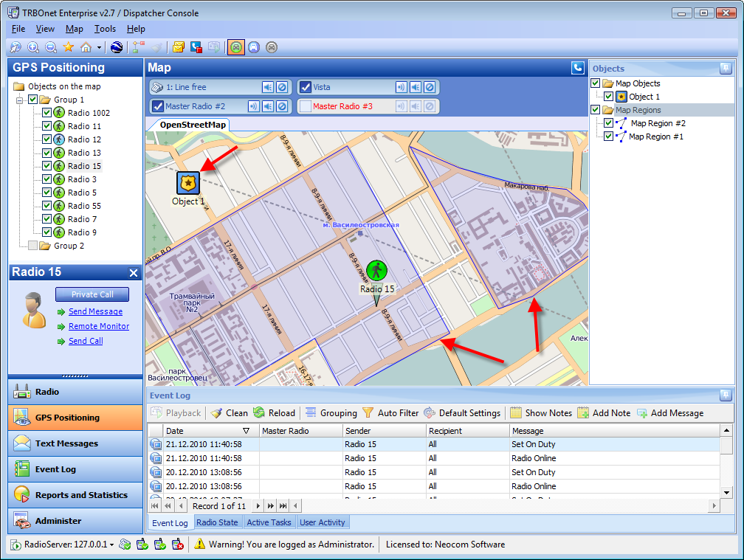Select Radio 3 in the tree
Screen dimensions: 744x560
[82, 179]
